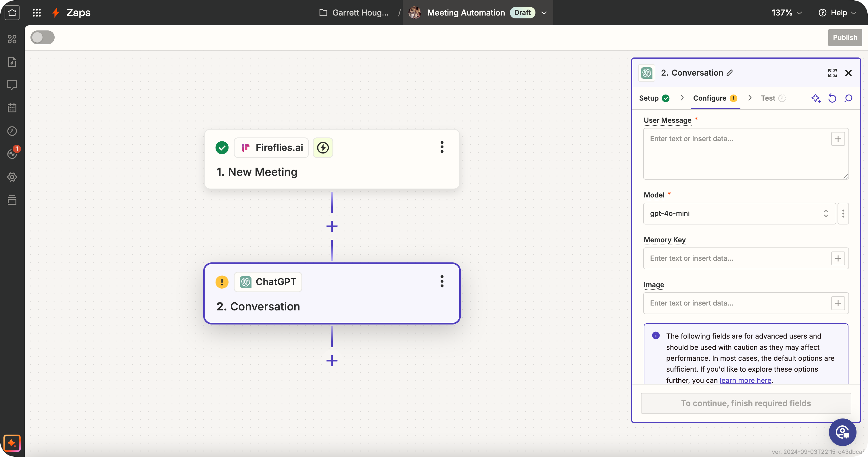Click the undo arrow in step panel
Viewport: 868px width, 457px height.
tap(832, 98)
